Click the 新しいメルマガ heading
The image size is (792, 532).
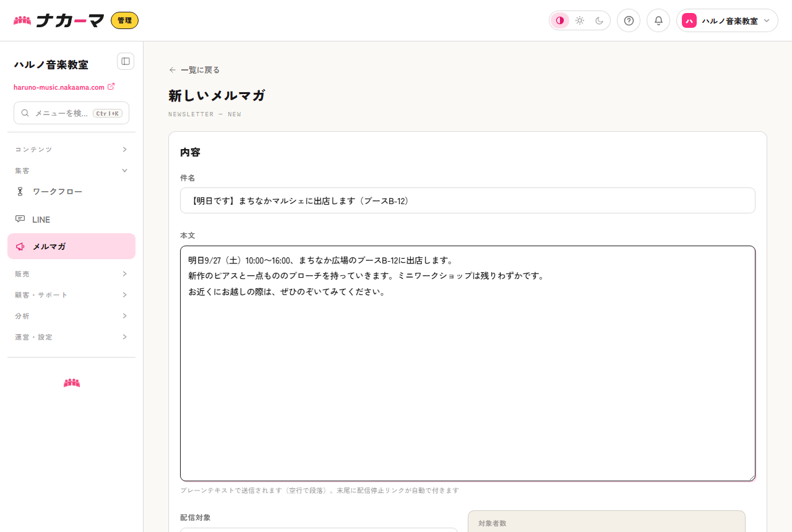[x=217, y=95]
